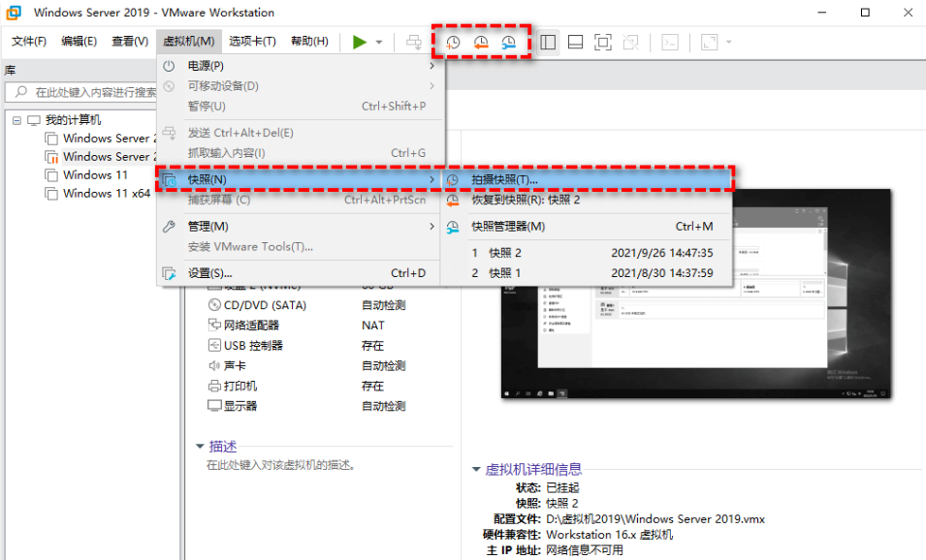
Task: Expand the 电源(P) submenu
Action: pyautogui.click(x=300, y=66)
